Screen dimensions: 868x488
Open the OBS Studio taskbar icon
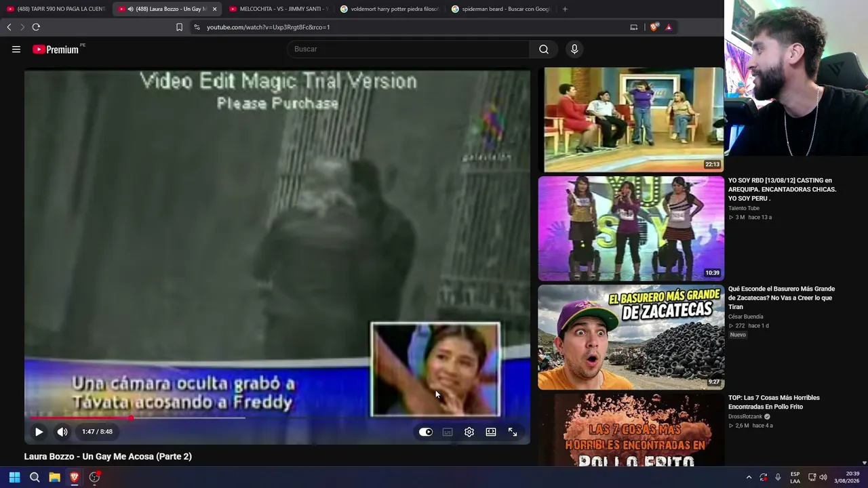95,477
